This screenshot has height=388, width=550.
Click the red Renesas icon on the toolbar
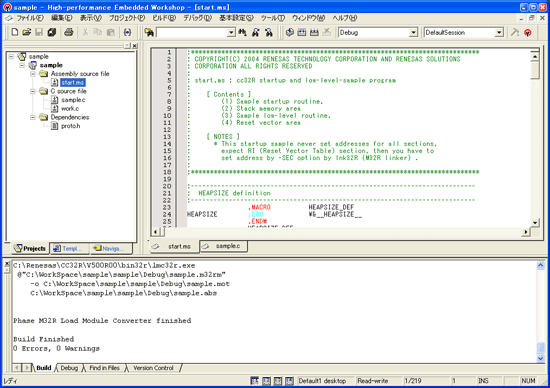pyautogui.click(x=528, y=33)
